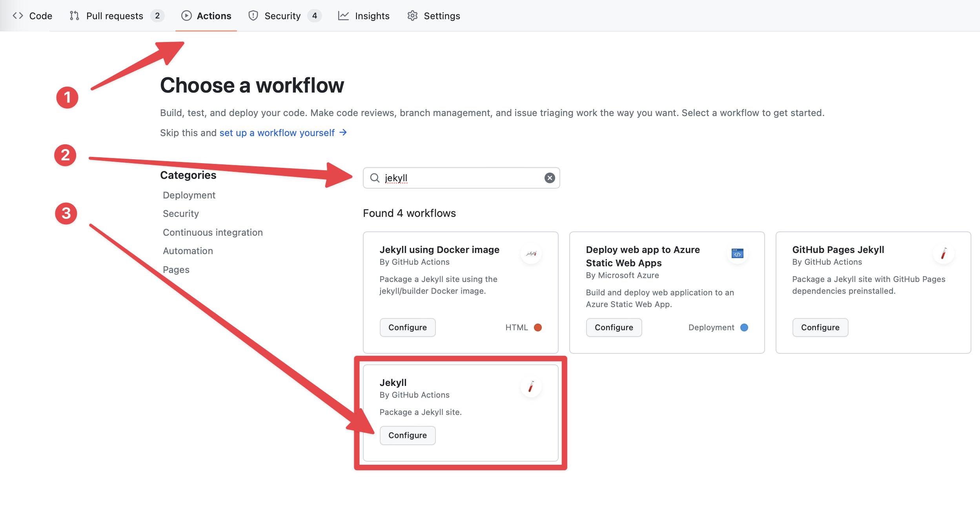Select the Deployment category
The height and width of the screenshot is (513, 980).
(x=189, y=194)
